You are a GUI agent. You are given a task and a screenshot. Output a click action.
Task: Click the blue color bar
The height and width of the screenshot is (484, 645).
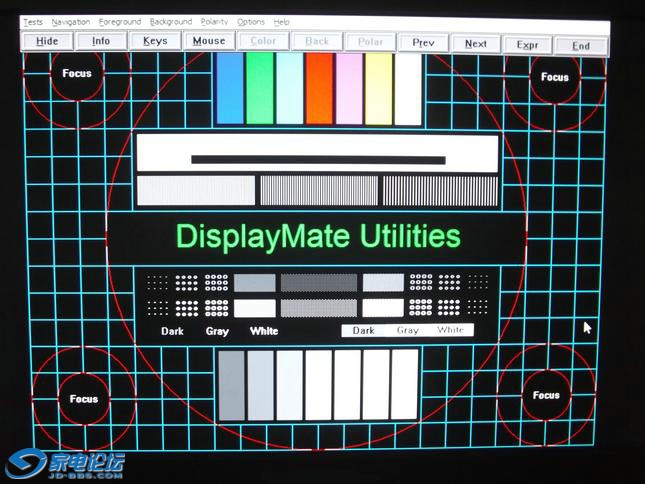(230, 88)
